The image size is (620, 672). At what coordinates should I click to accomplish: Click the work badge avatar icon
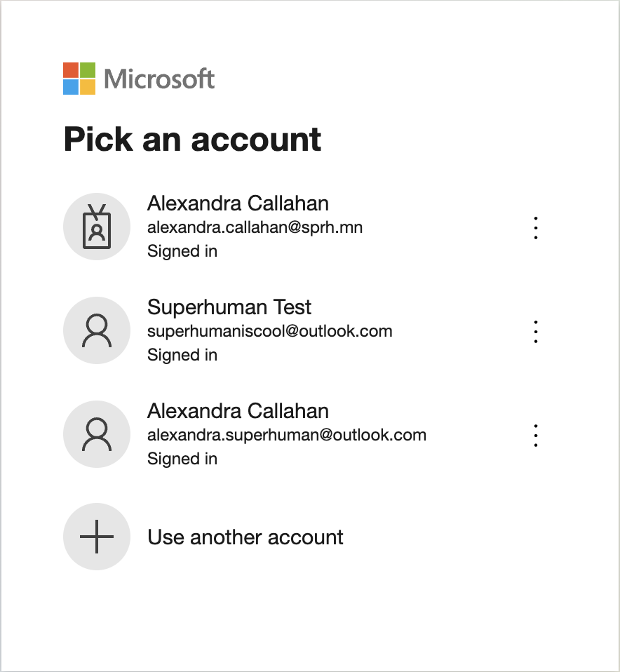click(x=96, y=227)
